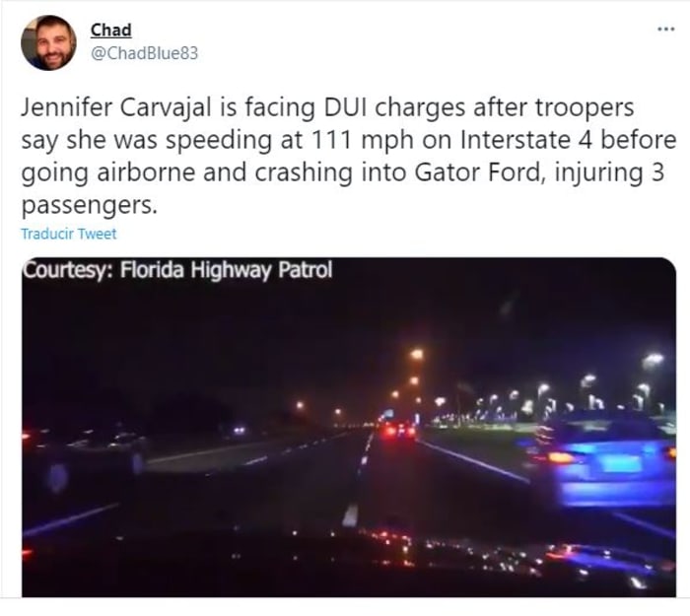Open Chad's round profile picture
Screen dimensions: 690x616
[48, 42]
